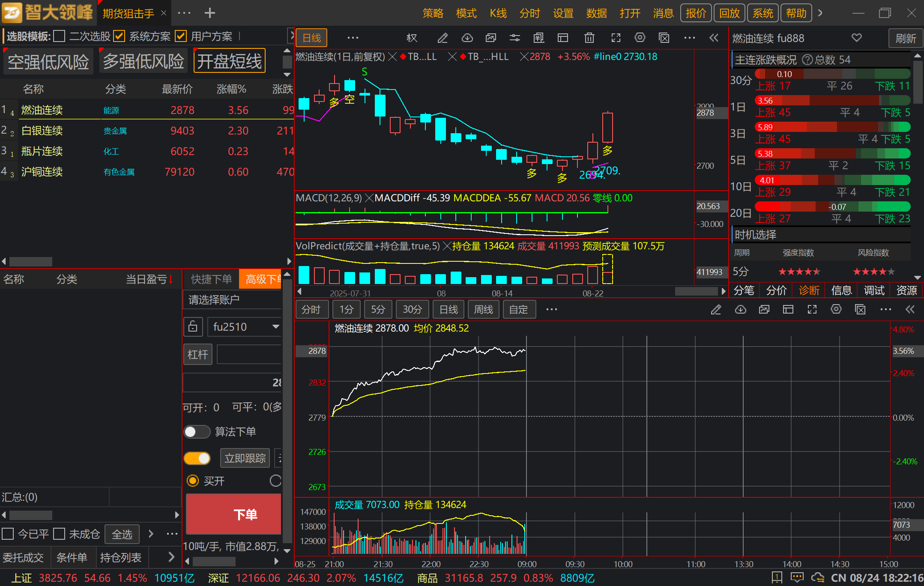Switch to the 30分 period tab
The height and width of the screenshot is (586, 924).
pos(412,309)
